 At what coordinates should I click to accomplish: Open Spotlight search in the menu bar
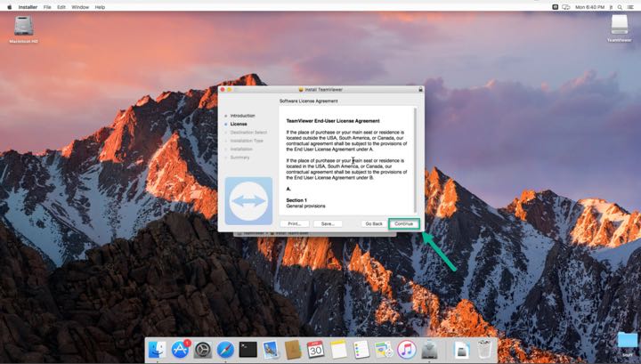click(621, 7)
